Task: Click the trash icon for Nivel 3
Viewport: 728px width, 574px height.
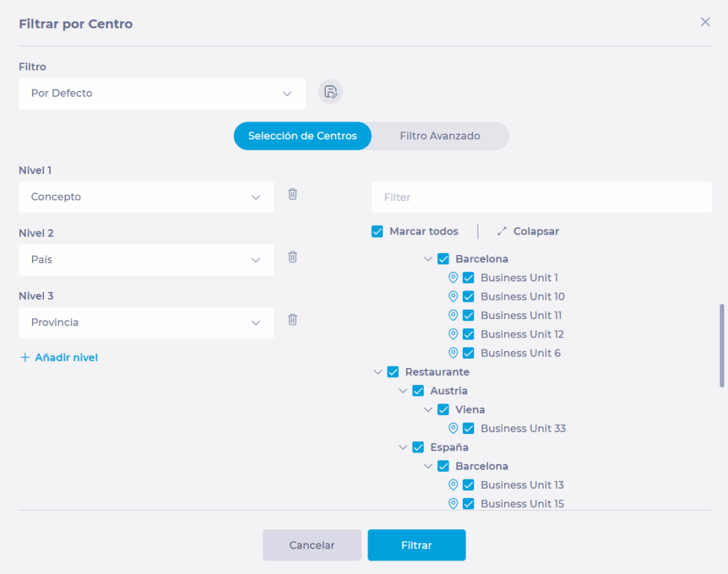Action: click(292, 320)
